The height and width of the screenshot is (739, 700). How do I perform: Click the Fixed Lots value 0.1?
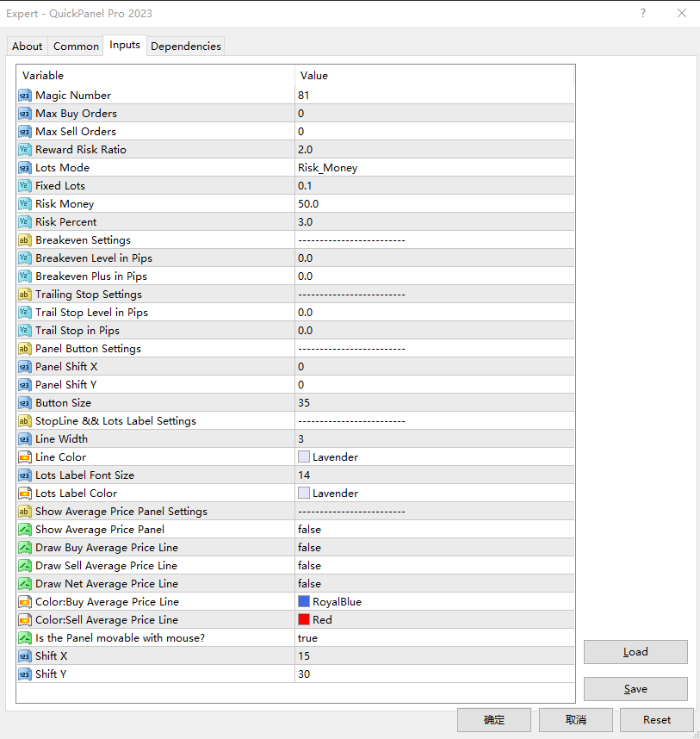tap(434, 186)
